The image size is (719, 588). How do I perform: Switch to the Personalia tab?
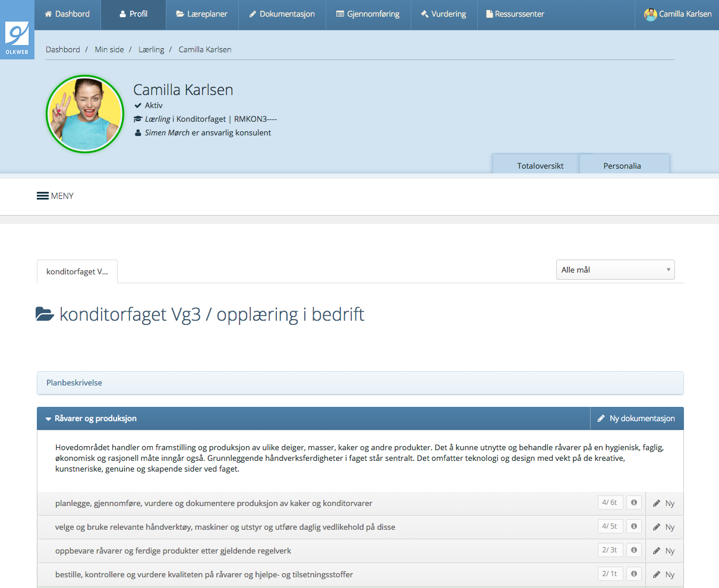coord(622,166)
